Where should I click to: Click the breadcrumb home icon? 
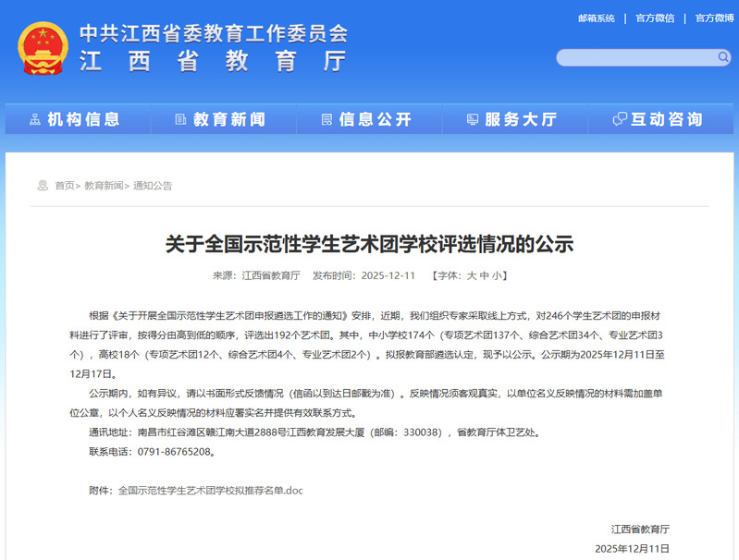43,186
